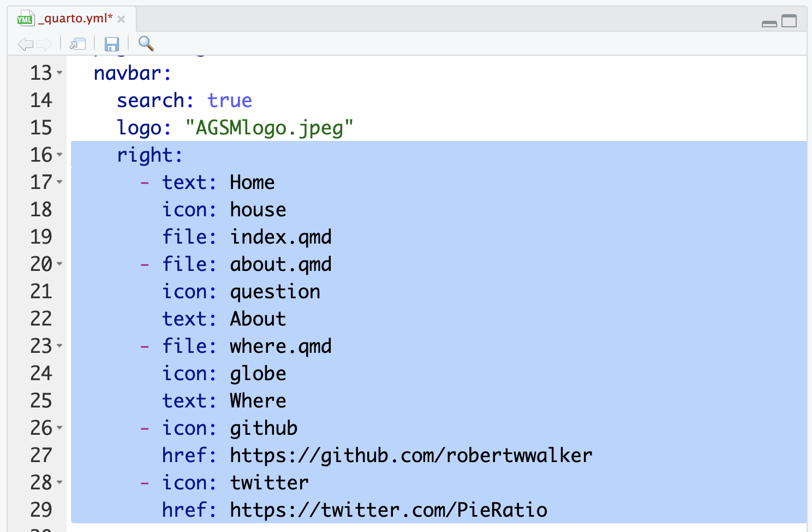Maximize the editor pane

[x=789, y=21]
